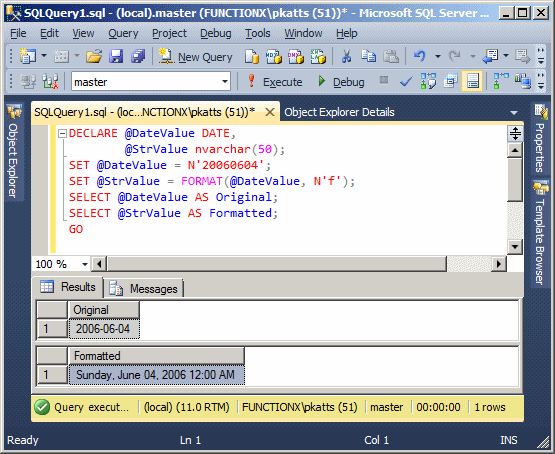Click the Debug button with green arrow

tap(341, 82)
